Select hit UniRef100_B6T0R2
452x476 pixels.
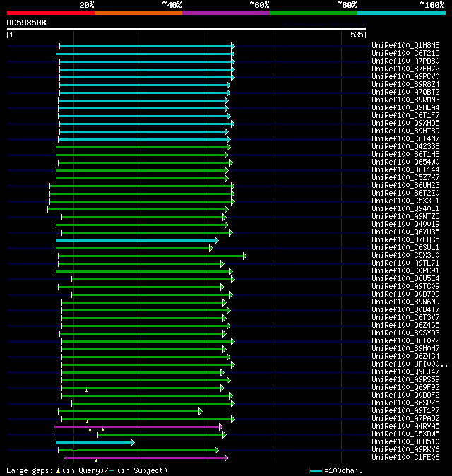pyautogui.click(x=405, y=341)
